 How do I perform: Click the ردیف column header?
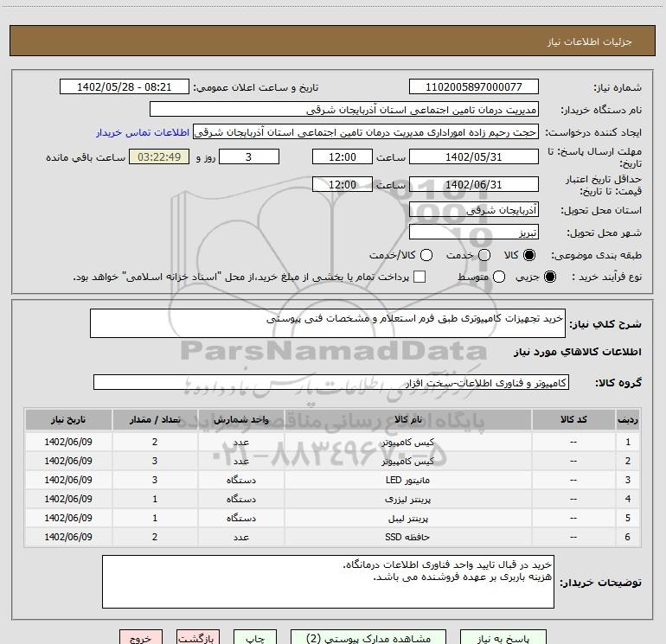(x=628, y=419)
